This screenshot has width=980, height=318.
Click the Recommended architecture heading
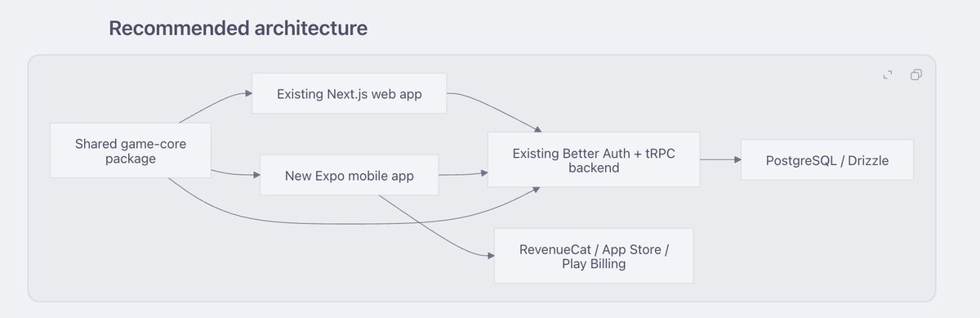[x=238, y=29]
